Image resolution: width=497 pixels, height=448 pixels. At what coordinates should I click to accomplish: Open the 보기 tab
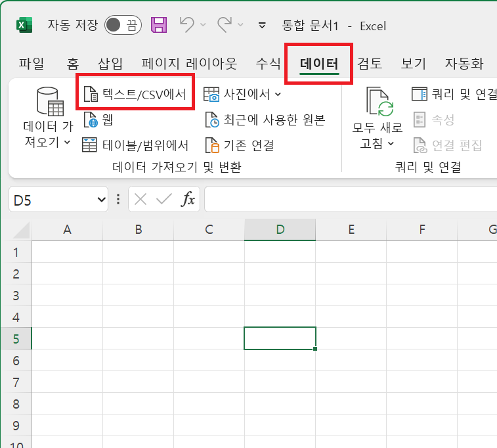tap(414, 64)
